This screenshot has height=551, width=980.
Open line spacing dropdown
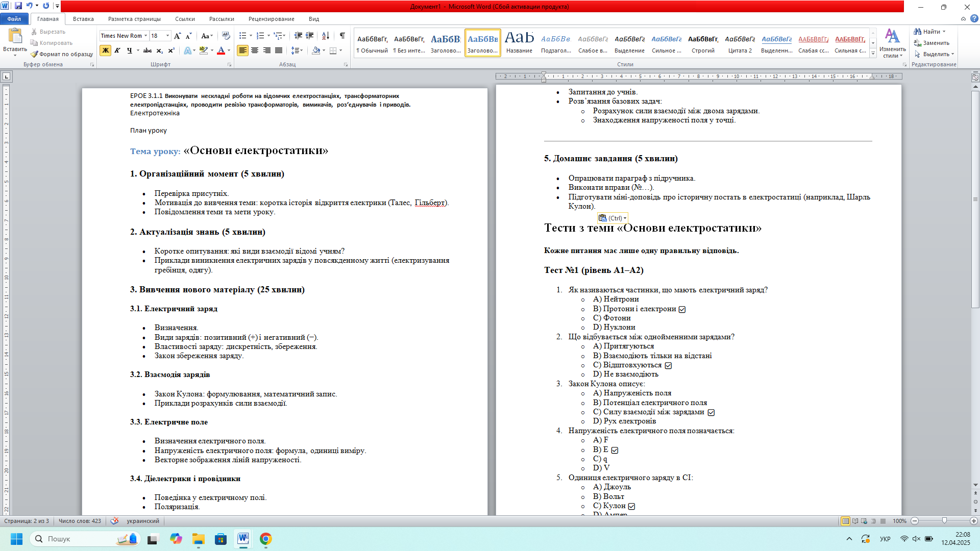pyautogui.click(x=297, y=51)
